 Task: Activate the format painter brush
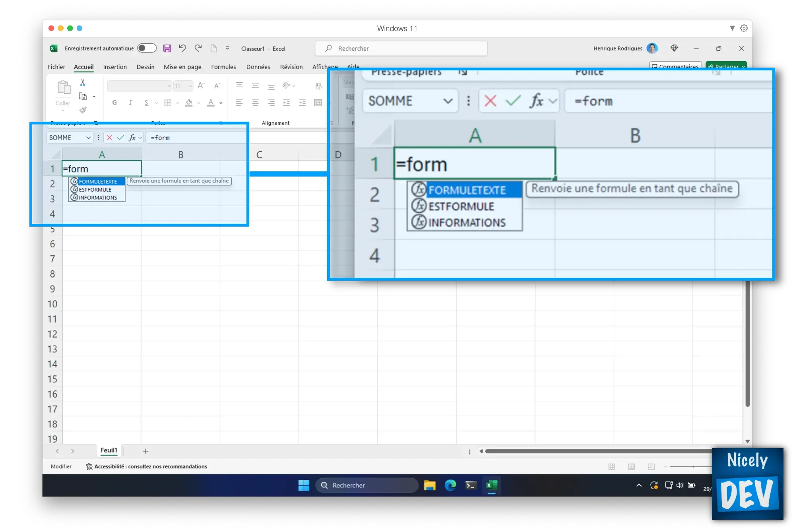point(83,110)
